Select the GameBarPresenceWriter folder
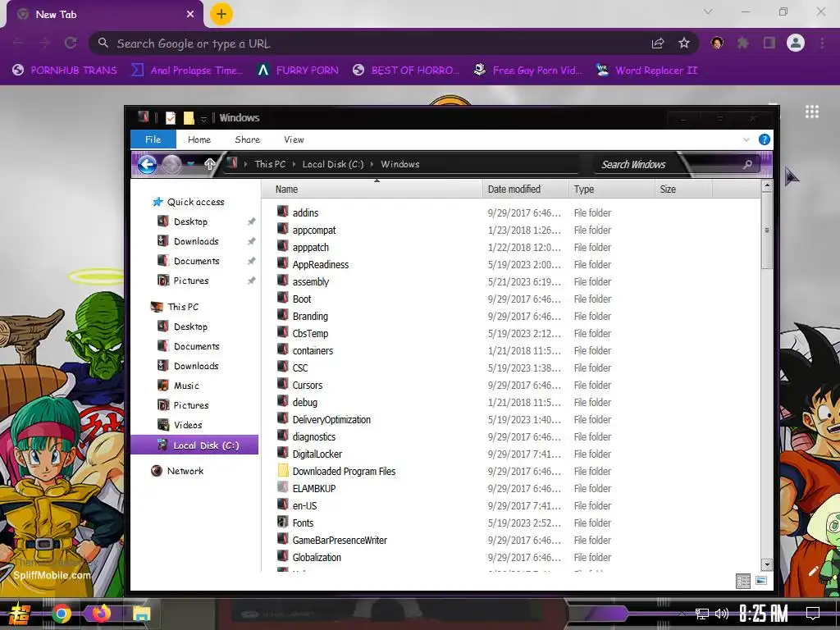840x630 pixels. pos(340,540)
